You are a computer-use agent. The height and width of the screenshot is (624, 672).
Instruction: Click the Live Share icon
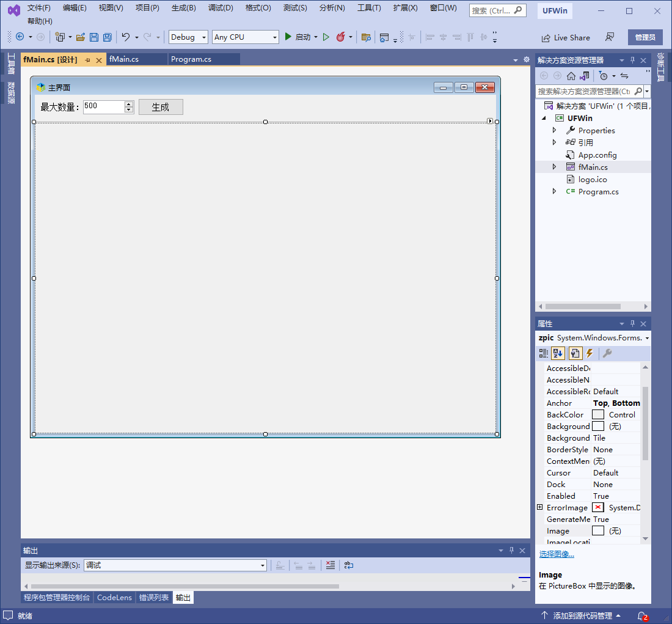click(546, 38)
